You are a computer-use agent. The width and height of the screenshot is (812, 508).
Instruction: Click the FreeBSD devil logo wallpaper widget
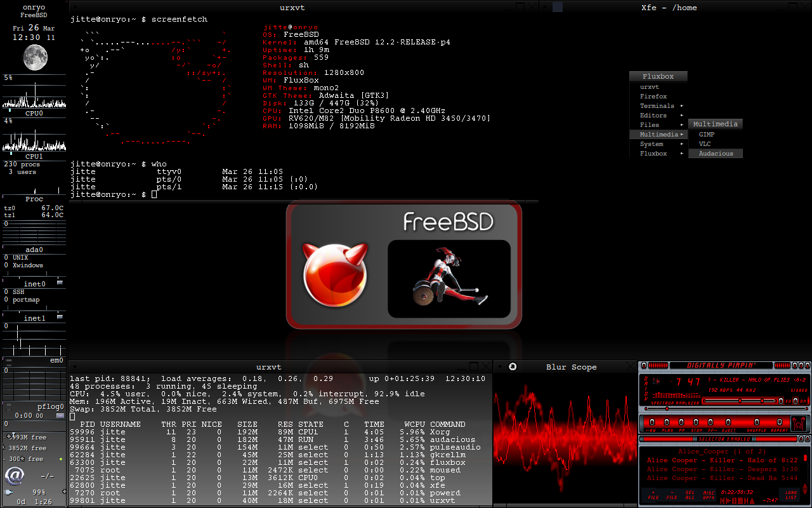coord(335,274)
